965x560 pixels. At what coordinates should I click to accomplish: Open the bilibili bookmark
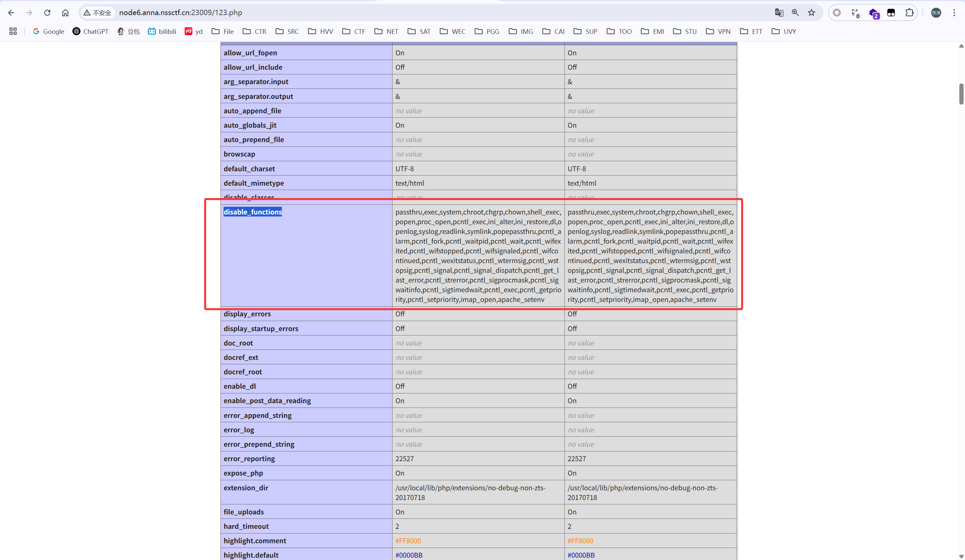click(162, 32)
